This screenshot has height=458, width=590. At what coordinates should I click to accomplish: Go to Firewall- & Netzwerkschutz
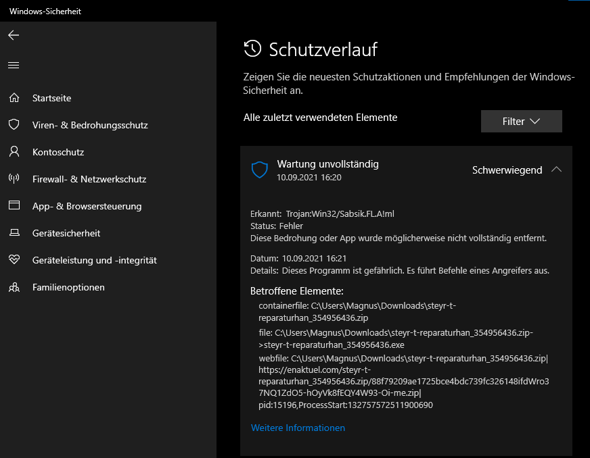(x=89, y=180)
